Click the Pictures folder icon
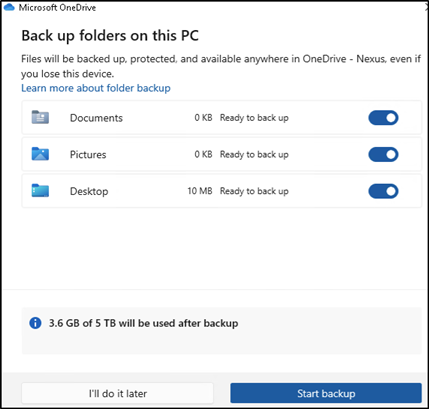Screen dimensions: 429x409 [x=40, y=154]
